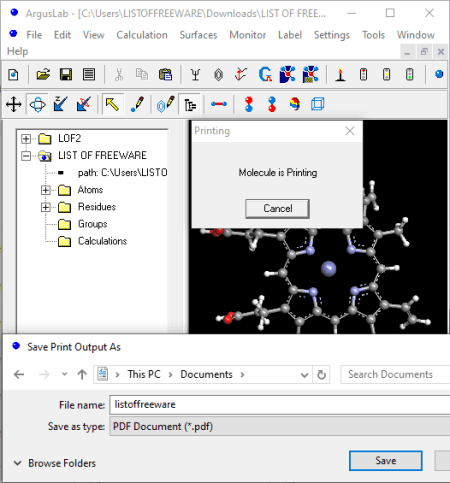Open the Tools menu
The height and width of the screenshot is (483, 450).
pos(373,35)
